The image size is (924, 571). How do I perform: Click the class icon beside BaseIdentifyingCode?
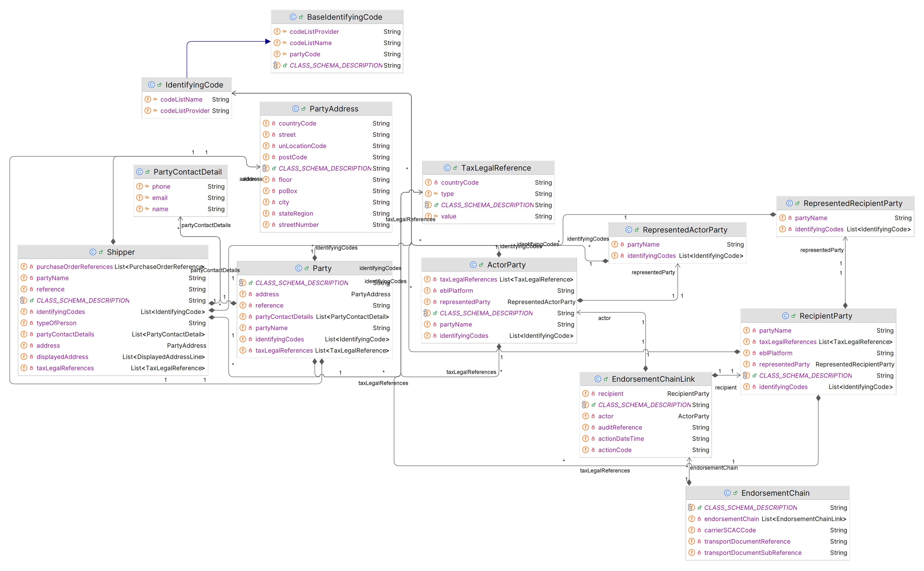[293, 17]
